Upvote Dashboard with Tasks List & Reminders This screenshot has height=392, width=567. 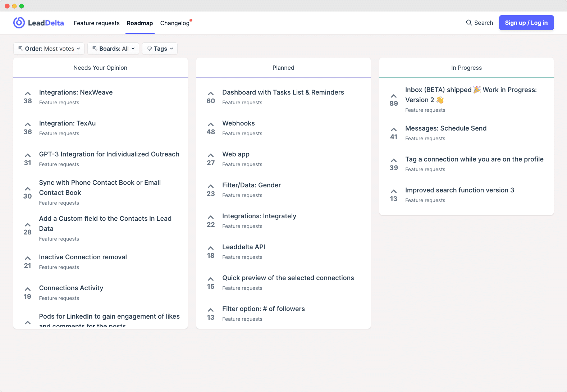click(211, 94)
